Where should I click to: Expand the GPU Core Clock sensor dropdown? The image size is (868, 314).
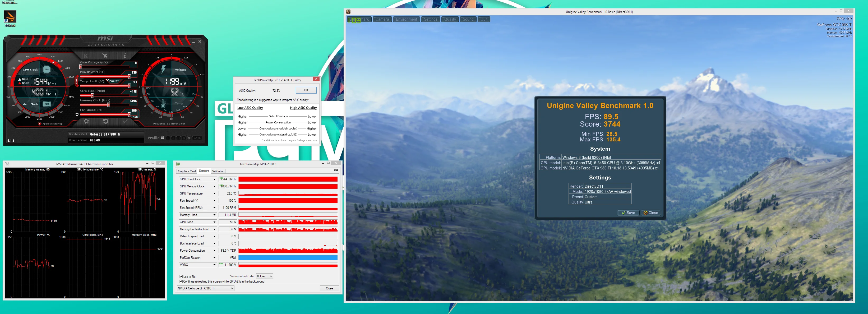214,179
